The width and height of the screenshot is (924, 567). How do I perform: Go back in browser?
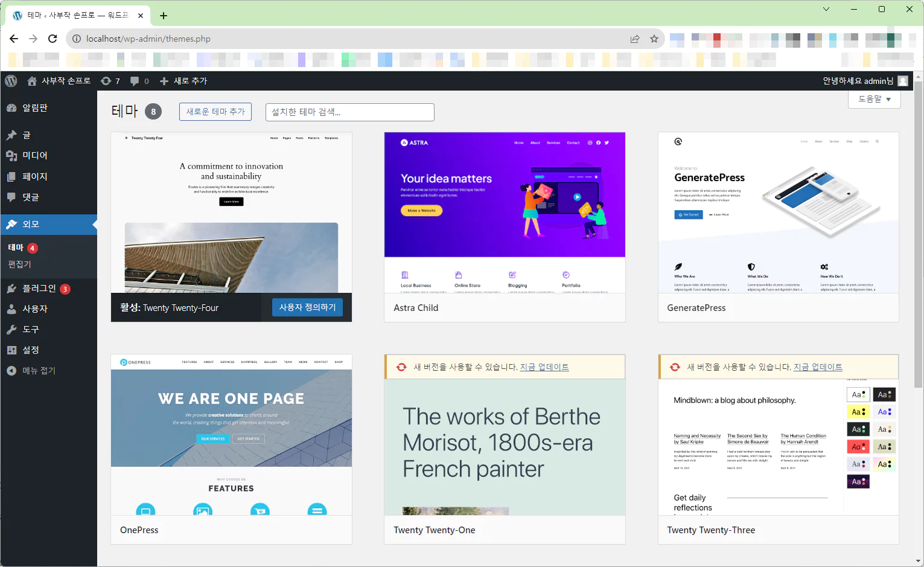click(x=14, y=39)
